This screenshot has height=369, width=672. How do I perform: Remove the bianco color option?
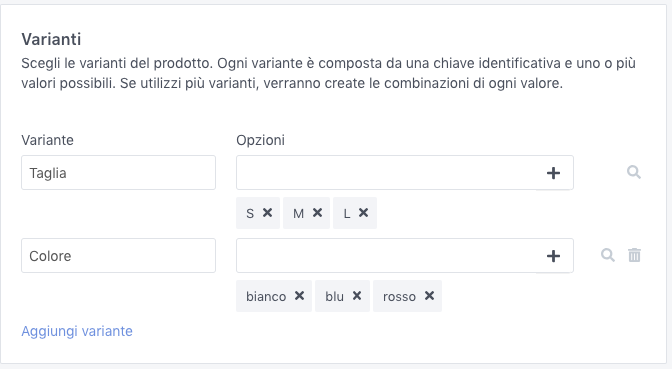(x=299, y=296)
